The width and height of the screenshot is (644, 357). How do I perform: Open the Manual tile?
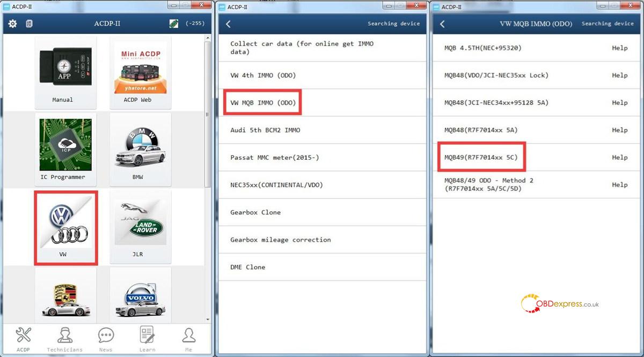coord(65,72)
